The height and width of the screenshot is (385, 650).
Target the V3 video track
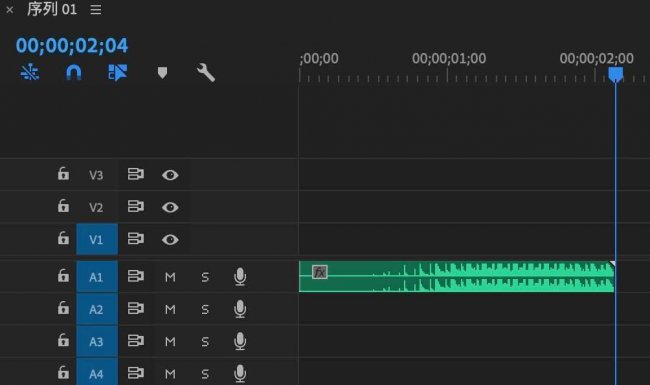click(96, 175)
